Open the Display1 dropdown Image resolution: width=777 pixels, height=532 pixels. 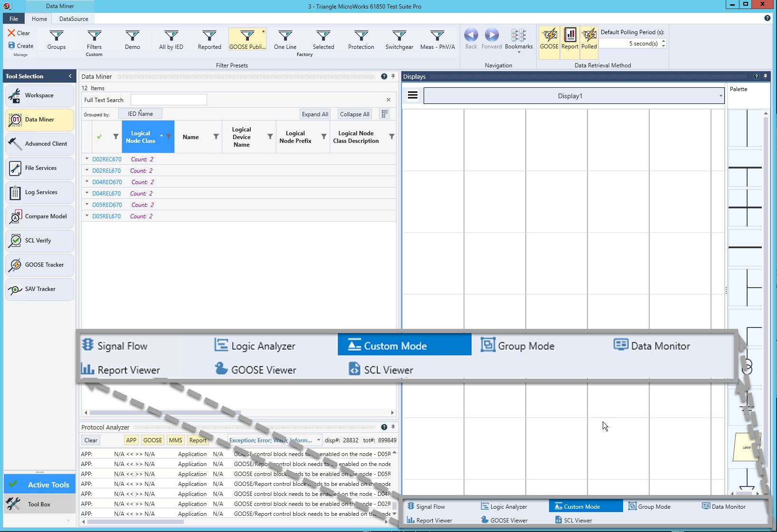click(x=720, y=96)
